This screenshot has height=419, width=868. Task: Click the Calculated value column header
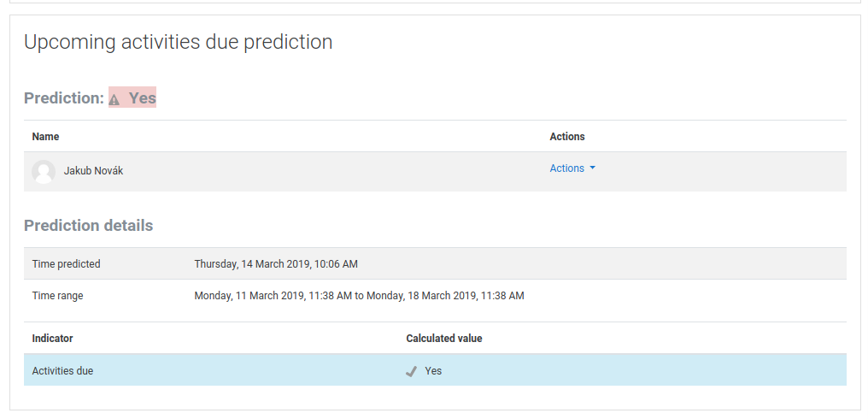(x=444, y=338)
